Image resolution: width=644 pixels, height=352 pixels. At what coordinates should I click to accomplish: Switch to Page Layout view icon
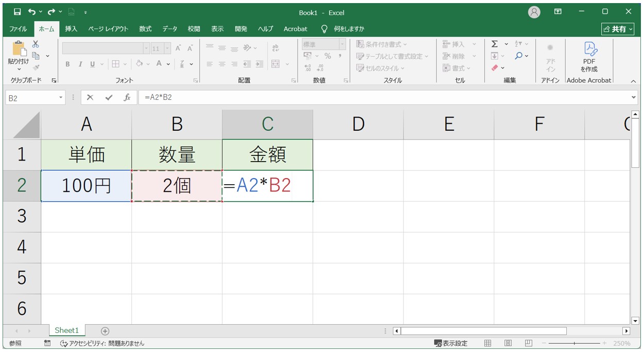(508, 343)
